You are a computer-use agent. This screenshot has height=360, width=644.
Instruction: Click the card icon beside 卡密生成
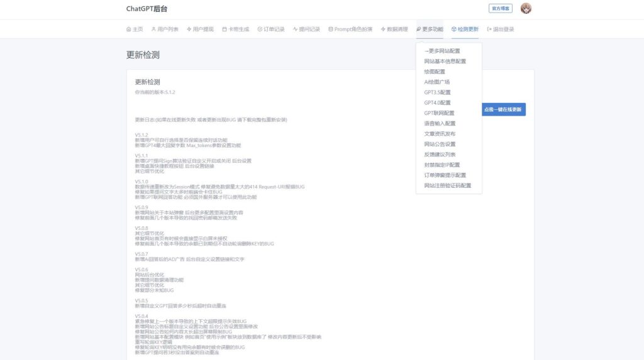coord(225,29)
